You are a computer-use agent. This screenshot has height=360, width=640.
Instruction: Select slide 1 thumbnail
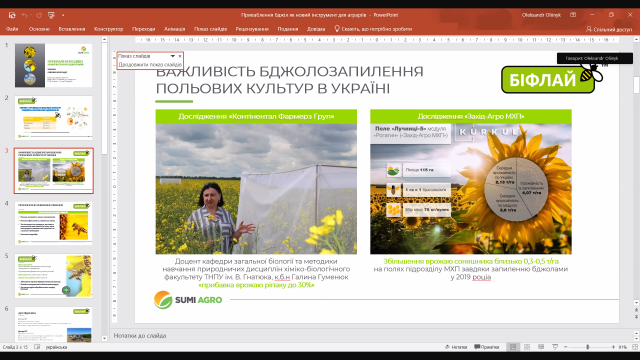tap(53, 65)
